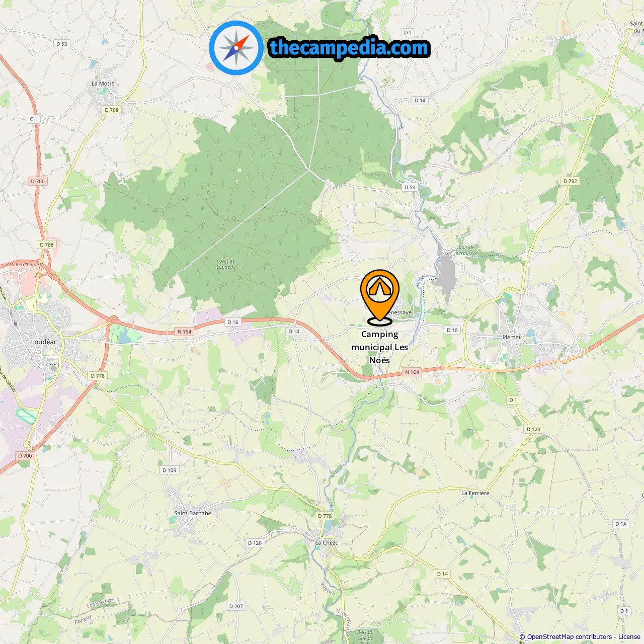Click the D 109 road shield
The height and width of the screenshot is (644, 644).
pyautogui.click(x=170, y=470)
